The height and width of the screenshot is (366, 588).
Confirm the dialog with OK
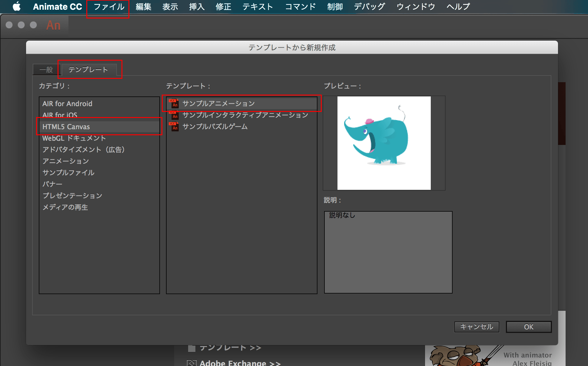point(529,327)
